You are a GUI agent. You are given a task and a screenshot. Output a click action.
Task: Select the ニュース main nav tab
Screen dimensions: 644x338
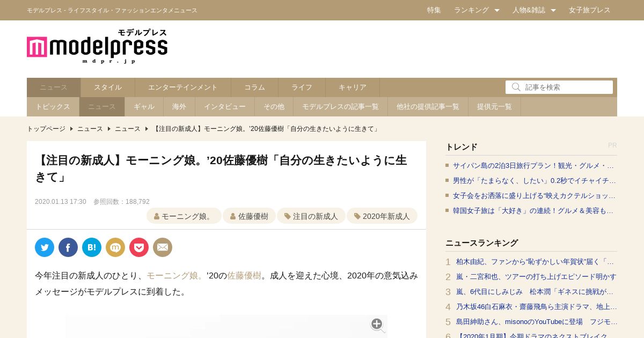tap(54, 87)
